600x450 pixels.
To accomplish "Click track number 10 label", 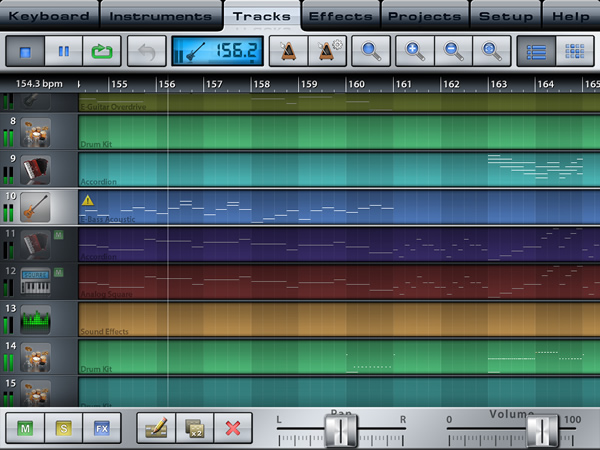I will click(x=11, y=196).
